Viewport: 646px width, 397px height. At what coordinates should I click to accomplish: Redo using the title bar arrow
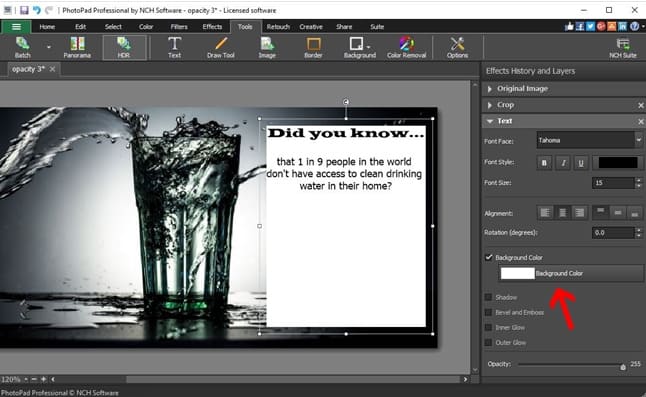click(x=49, y=10)
